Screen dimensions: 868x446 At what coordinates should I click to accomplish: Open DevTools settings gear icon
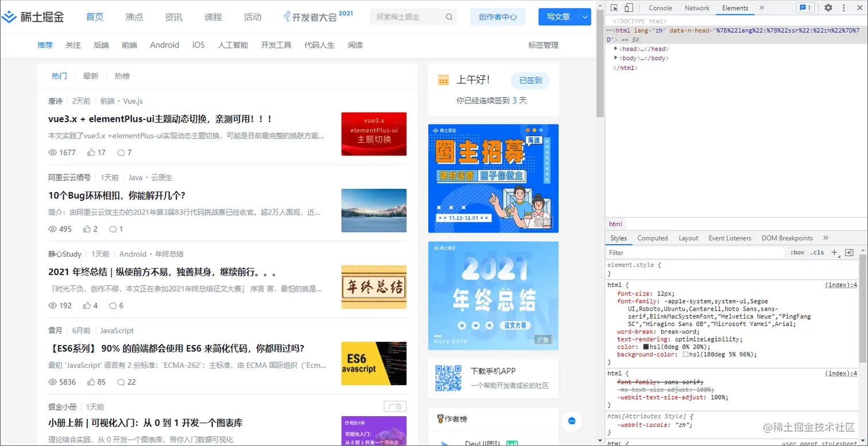point(828,7)
